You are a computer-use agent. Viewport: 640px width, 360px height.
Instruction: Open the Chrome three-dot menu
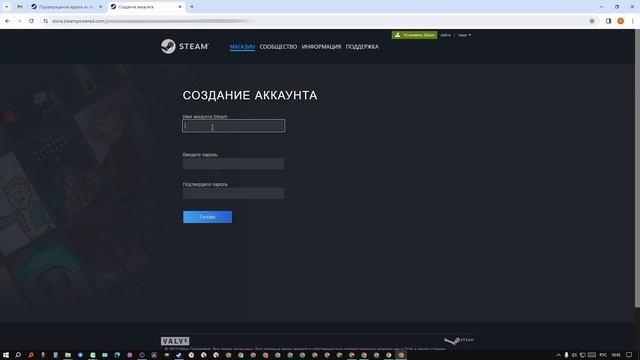pyautogui.click(x=632, y=21)
